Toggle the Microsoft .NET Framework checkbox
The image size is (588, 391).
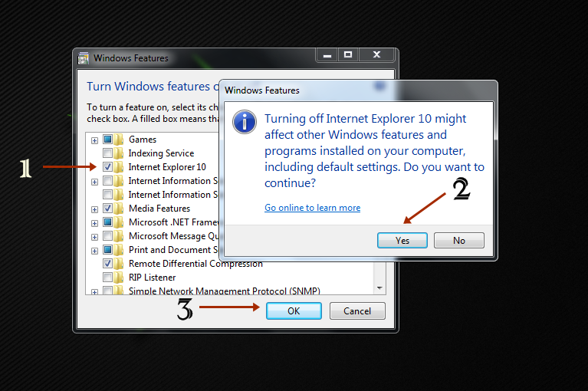(x=107, y=222)
